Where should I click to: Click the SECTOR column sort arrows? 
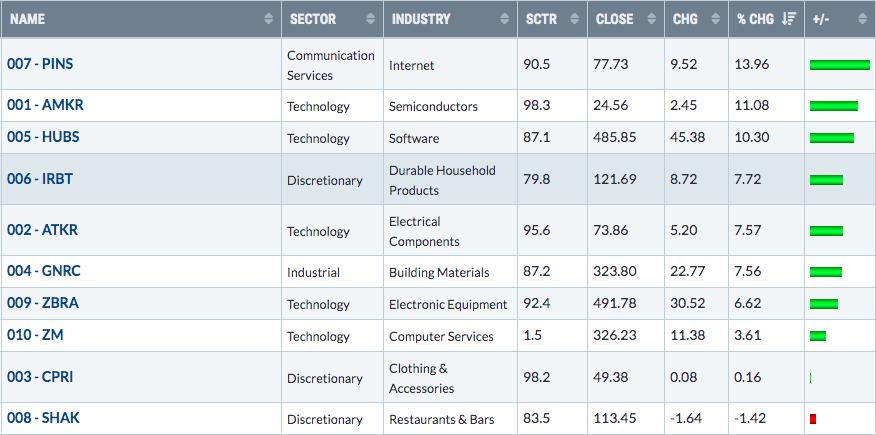click(370, 19)
